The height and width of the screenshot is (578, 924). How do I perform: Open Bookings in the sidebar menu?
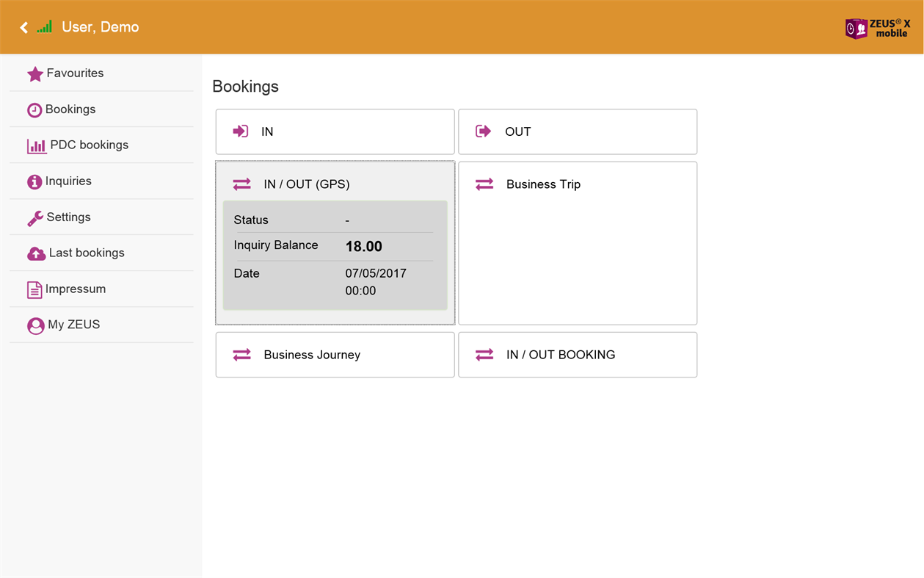(x=70, y=109)
